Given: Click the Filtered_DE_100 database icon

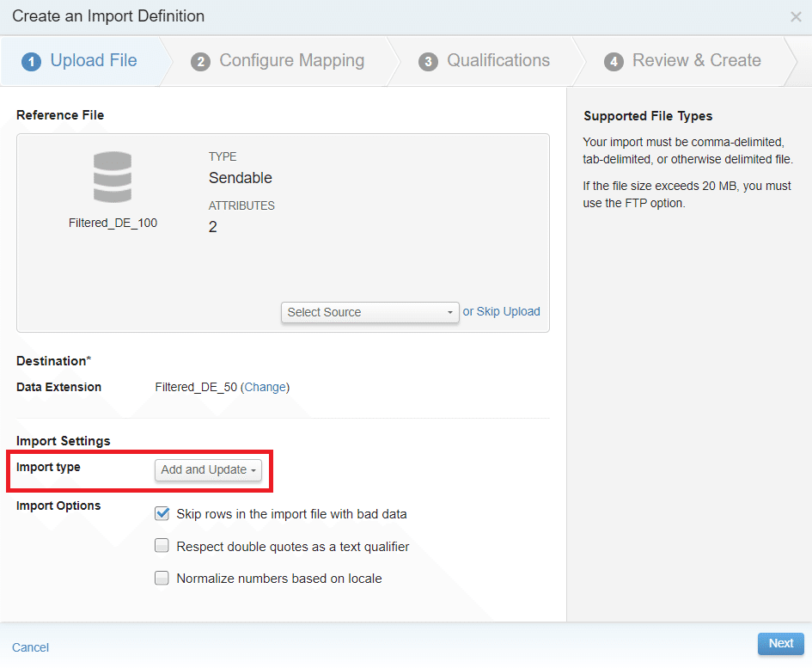Looking at the screenshot, I should (113, 177).
